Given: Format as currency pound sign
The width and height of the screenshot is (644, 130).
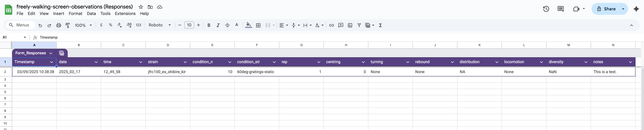Looking at the screenshot, I should (x=101, y=25).
